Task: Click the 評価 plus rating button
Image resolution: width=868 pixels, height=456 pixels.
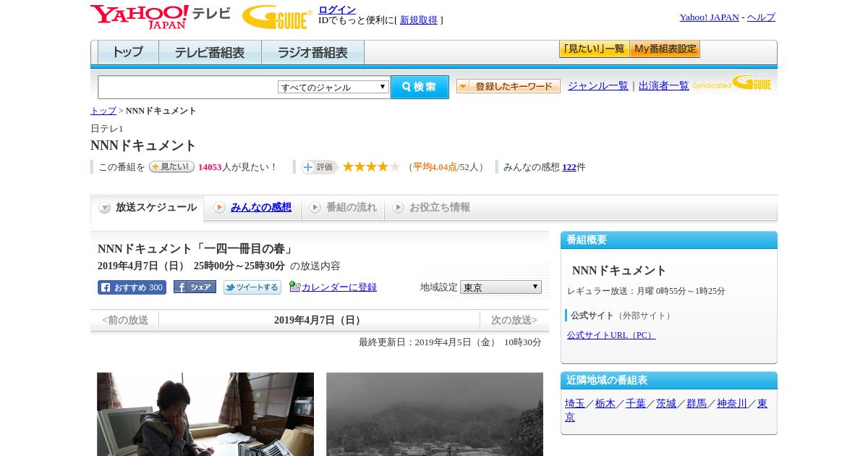Action: pos(319,166)
